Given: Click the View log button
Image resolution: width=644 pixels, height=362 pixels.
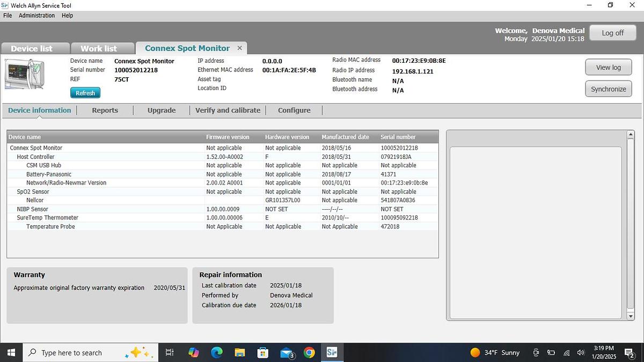Looking at the screenshot, I should (x=608, y=67).
